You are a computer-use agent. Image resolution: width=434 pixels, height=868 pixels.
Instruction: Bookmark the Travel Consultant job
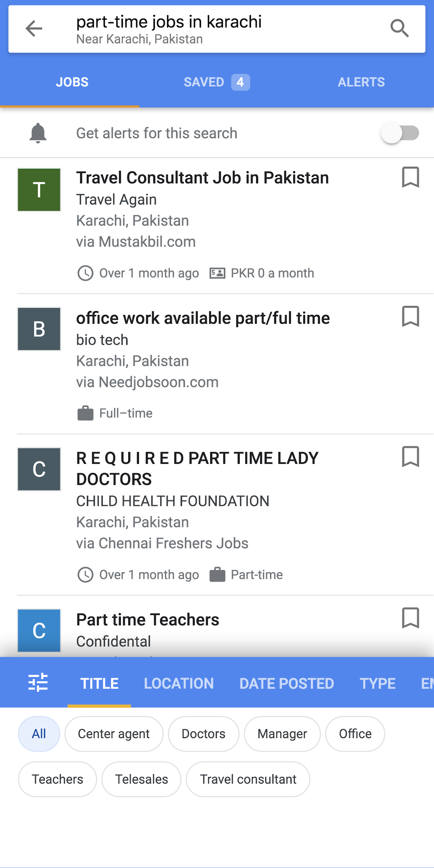click(x=410, y=177)
